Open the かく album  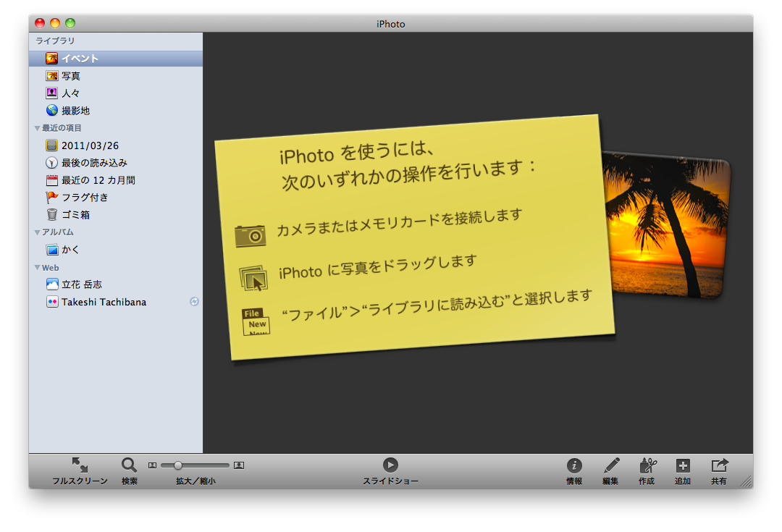coord(70,250)
